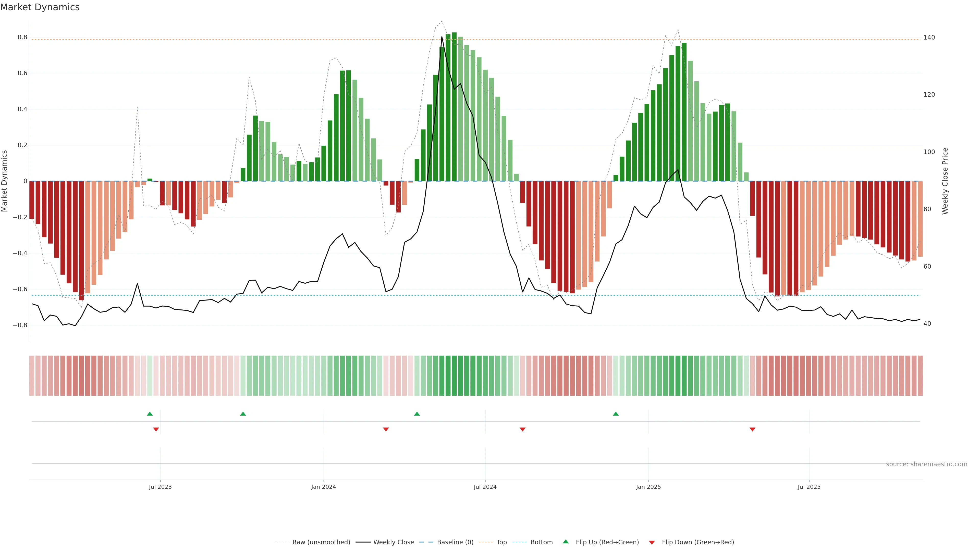Viewport: 980px width, 551px height.
Task: Click the Weekly Close Price axis title
Action: coord(945,181)
